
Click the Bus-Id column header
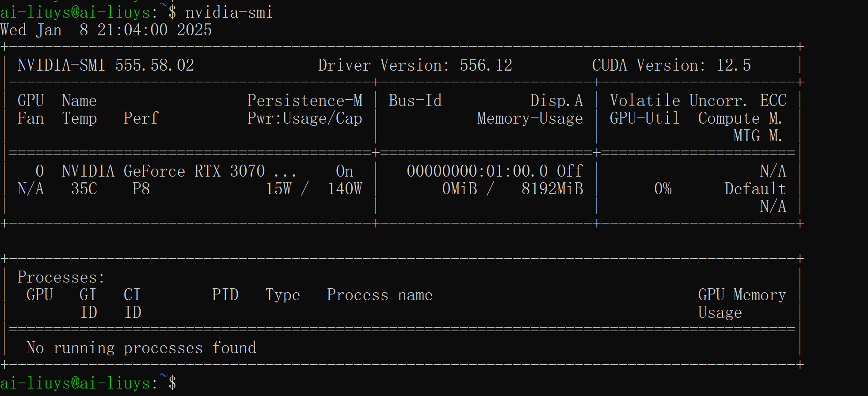[x=415, y=101]
